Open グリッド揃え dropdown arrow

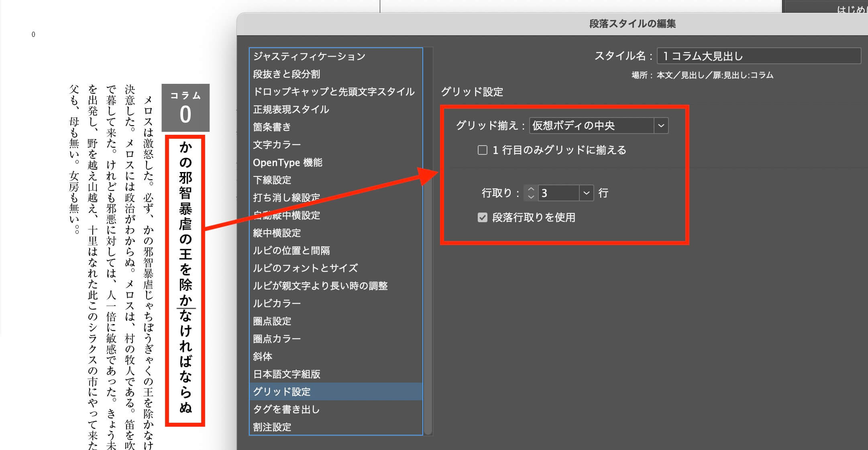661,126
